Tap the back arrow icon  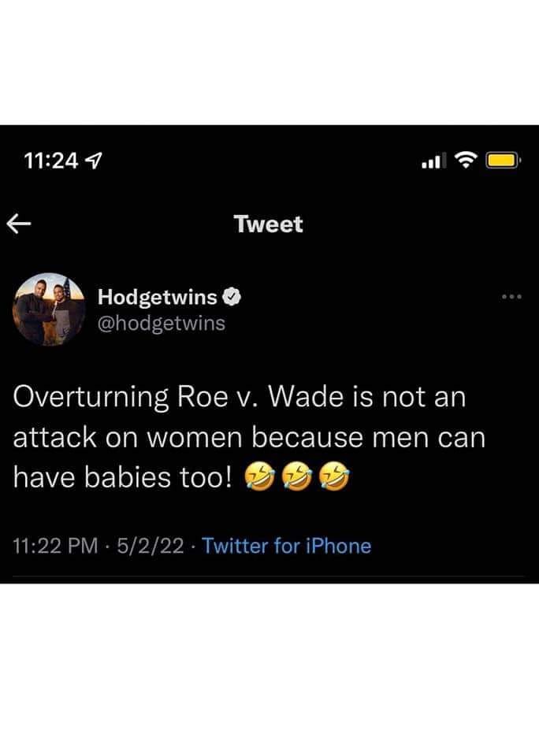(19, 224)
